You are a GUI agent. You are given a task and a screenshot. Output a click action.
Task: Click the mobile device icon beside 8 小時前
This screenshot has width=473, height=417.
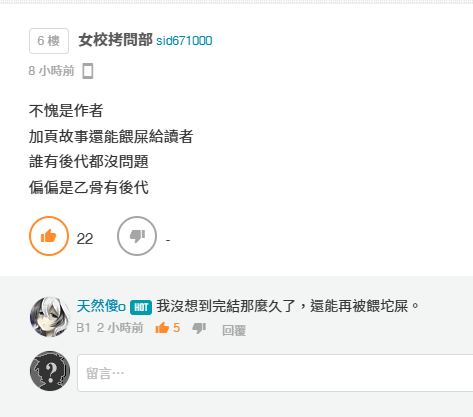point(88,71)
